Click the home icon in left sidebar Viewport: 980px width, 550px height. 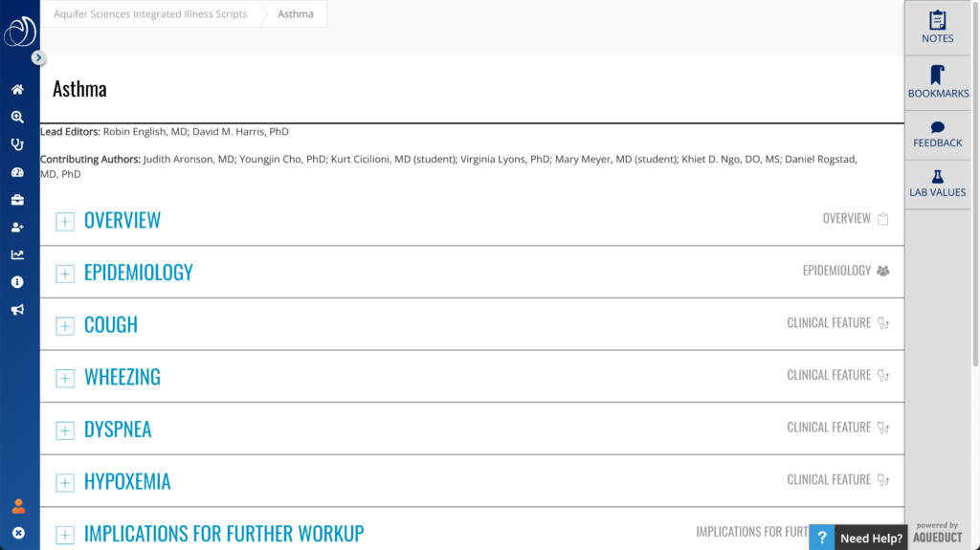tap(17, 90)
